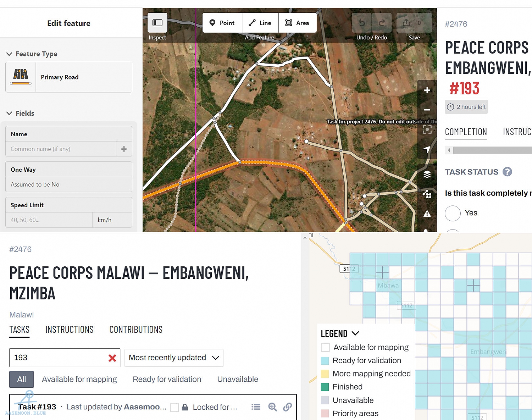Click the Primary Road preset icon
This screenshot has height=420, width=532.
(x=21, y=77)
